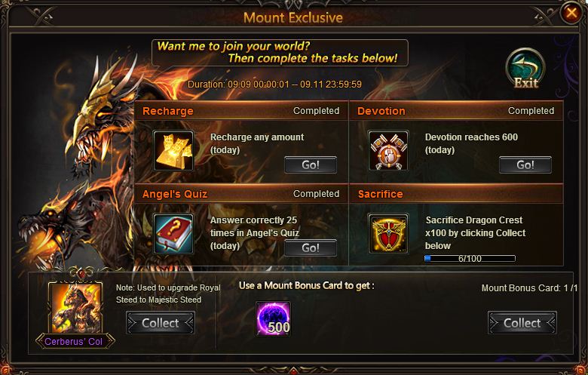Viewport: 588px width, 375px height.
Task: Click the Sacrifice 6/100 progress bar
Action: [x=470, y=258]
